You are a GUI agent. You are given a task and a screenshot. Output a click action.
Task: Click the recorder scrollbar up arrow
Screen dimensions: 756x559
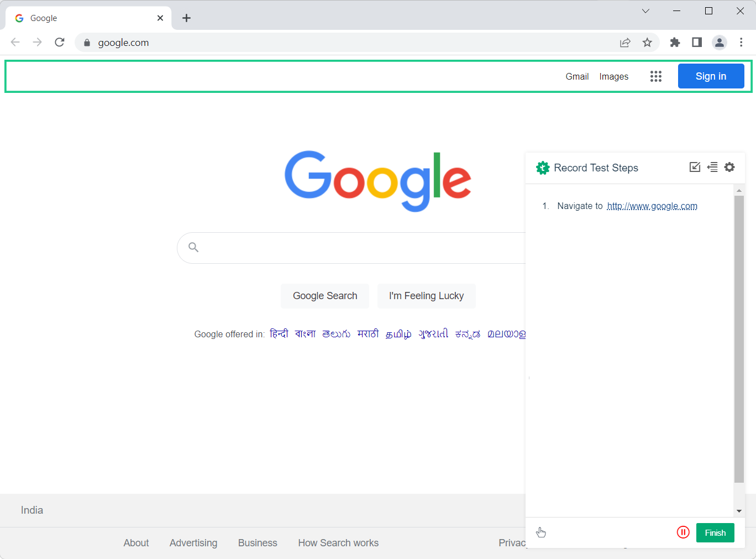coord(739,190)
